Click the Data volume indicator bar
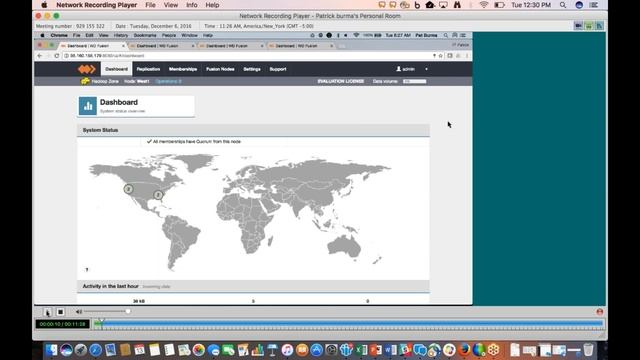The height and width of the screenshot is (360, 640). (414, 81)
